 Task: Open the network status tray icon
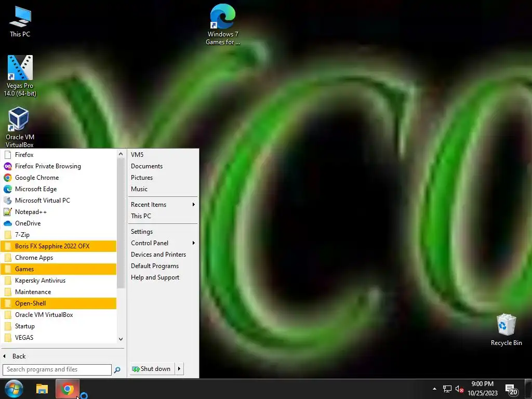(x=447, y=389)
